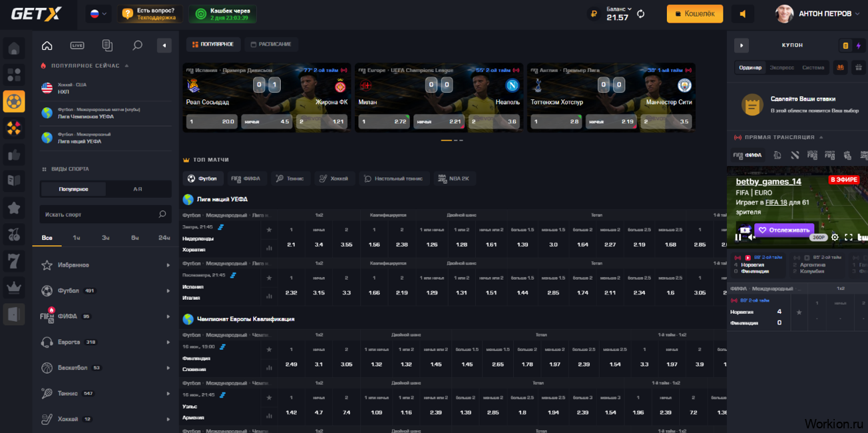Image resolution: width=868 pixels, height=433 pixels.
Task: Open Антон Петров account dropdown
Action: [x=818, y=13]
